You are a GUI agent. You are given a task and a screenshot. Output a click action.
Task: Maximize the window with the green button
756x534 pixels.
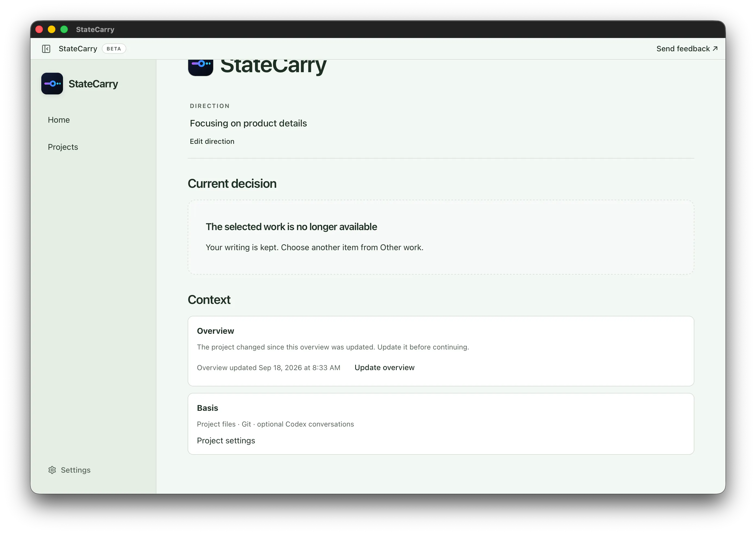pyautogui.click(x=64, y=30)
